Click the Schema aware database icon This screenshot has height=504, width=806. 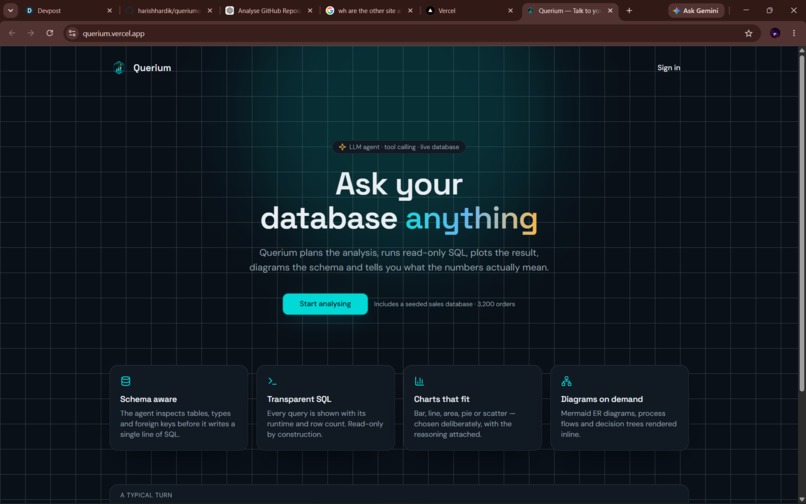point(125,381)
